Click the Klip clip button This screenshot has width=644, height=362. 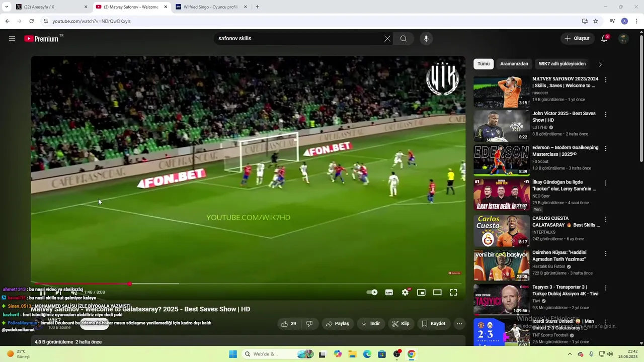click(x=400, y=324)
